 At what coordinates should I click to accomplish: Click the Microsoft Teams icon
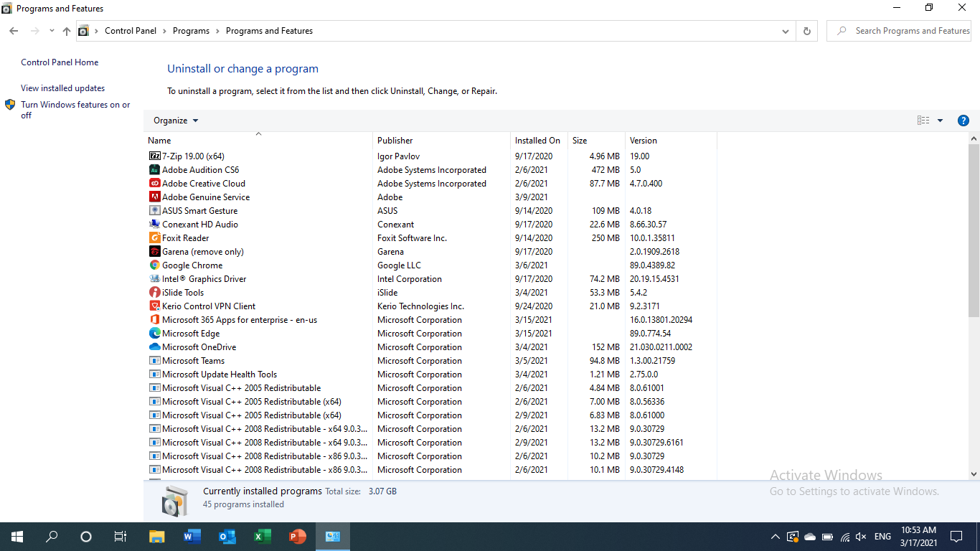coord(154,360)
